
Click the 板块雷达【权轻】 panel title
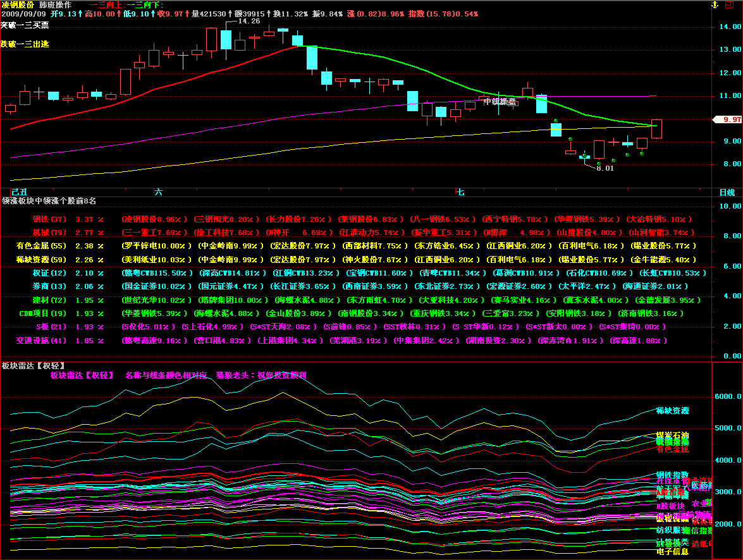33,366
